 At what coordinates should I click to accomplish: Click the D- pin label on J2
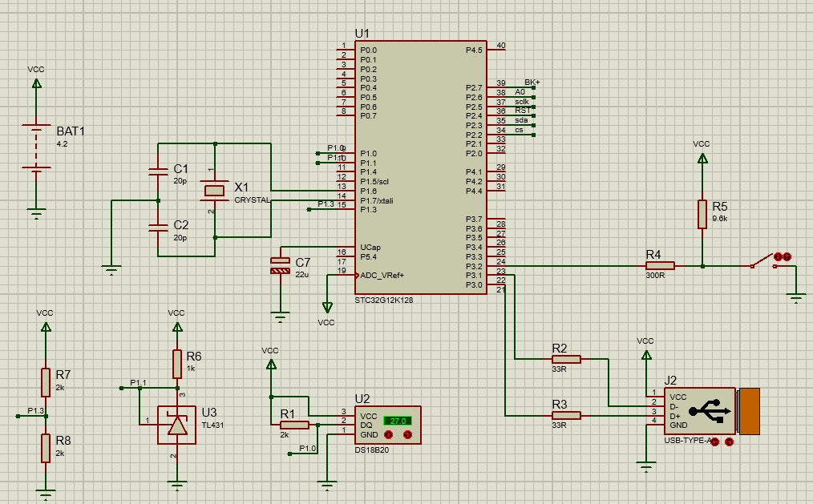tap(674, 406)
